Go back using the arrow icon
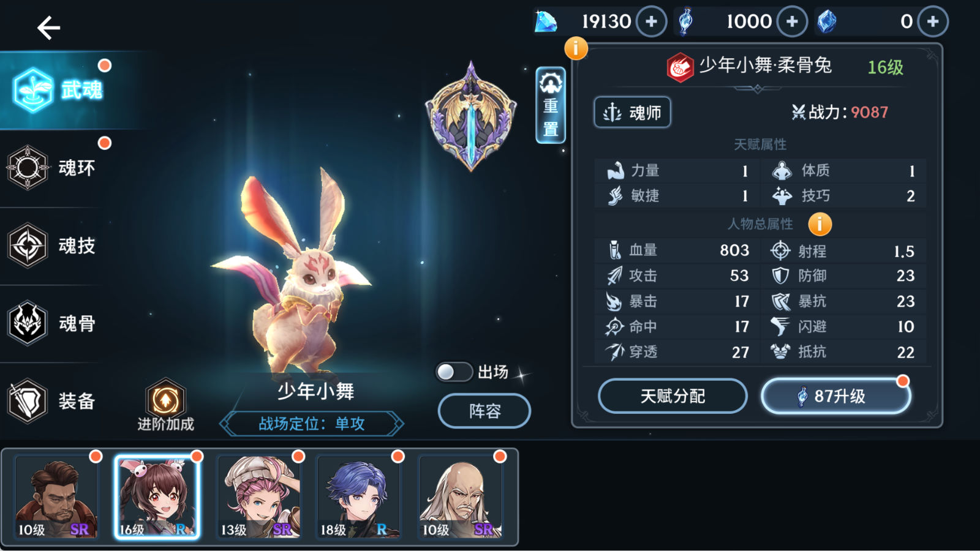This screenshot has width=980, height=551. [x=48, y=28]
